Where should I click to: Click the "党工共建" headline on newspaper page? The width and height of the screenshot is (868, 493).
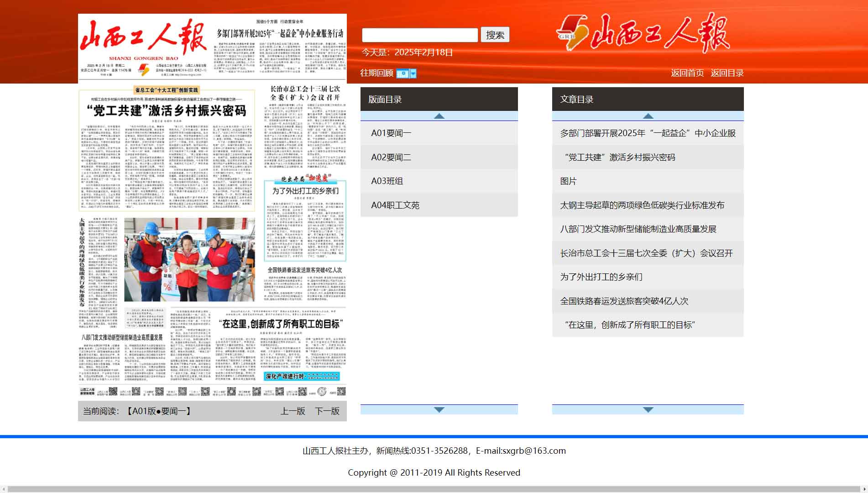point(167,110)
